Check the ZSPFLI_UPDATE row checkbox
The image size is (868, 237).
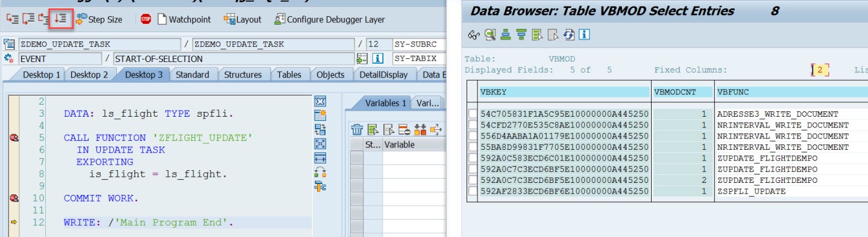pos(473,191)
